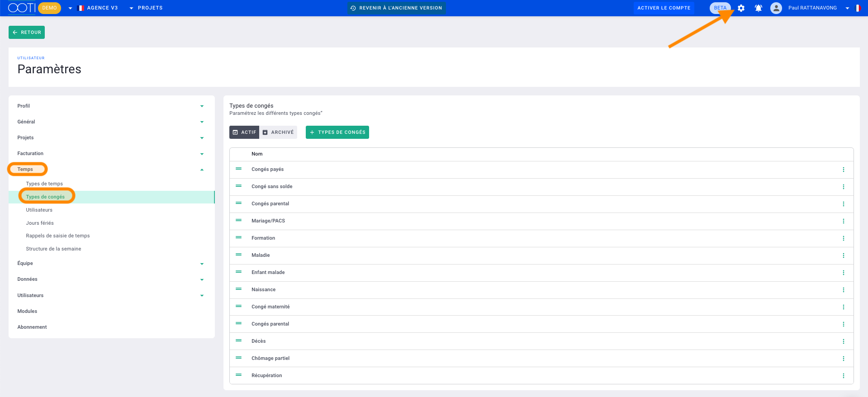Open the notifications bell icon
868x397 pixels.
[759, 8]
